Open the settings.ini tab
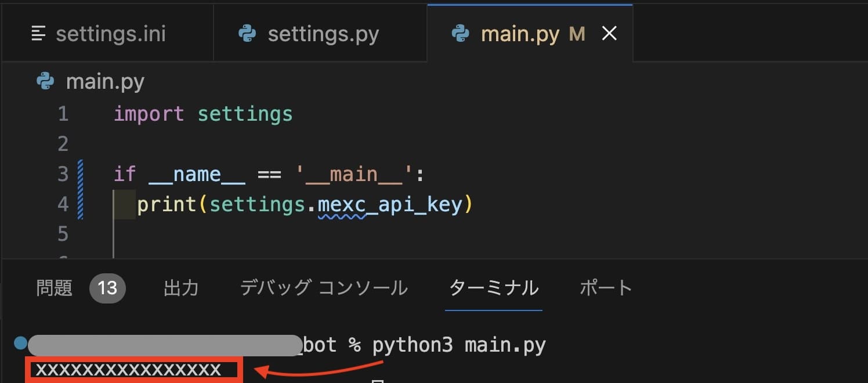The image size is (868, 383). (x=110, y=33)
